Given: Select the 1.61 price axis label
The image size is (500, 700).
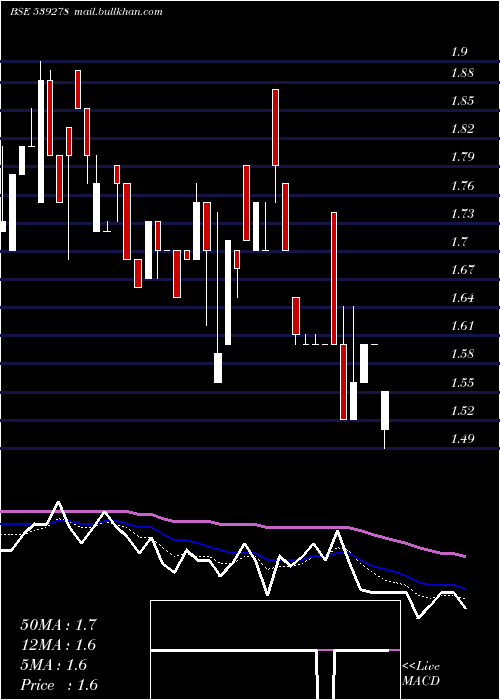Looking at the screenshot, I should 462,326.
